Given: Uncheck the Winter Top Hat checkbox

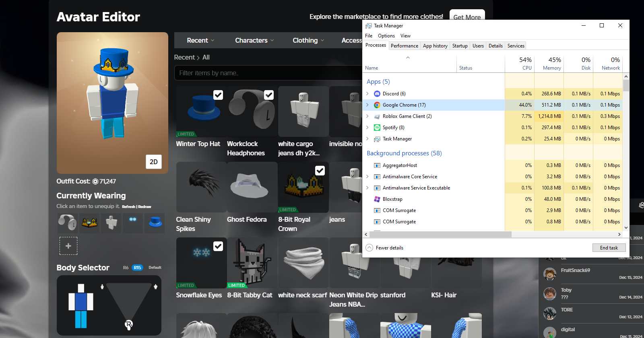Looking at the screenshot, I should click(x=218, y=95).
